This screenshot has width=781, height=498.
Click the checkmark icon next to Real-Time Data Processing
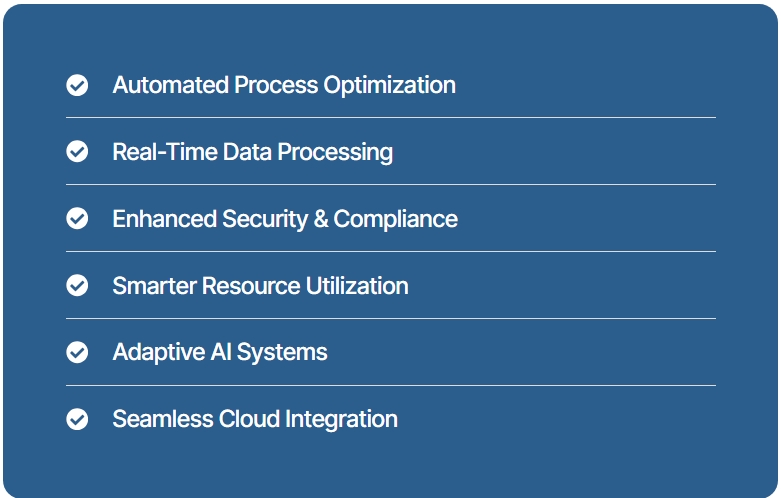77,152
